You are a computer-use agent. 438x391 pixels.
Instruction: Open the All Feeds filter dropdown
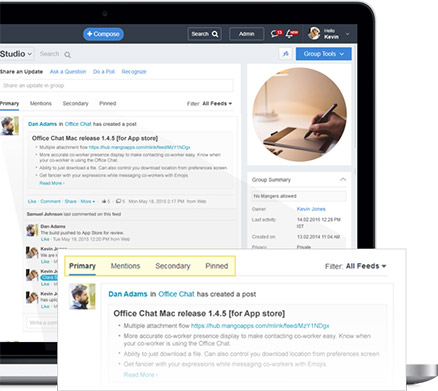[217, 104]
